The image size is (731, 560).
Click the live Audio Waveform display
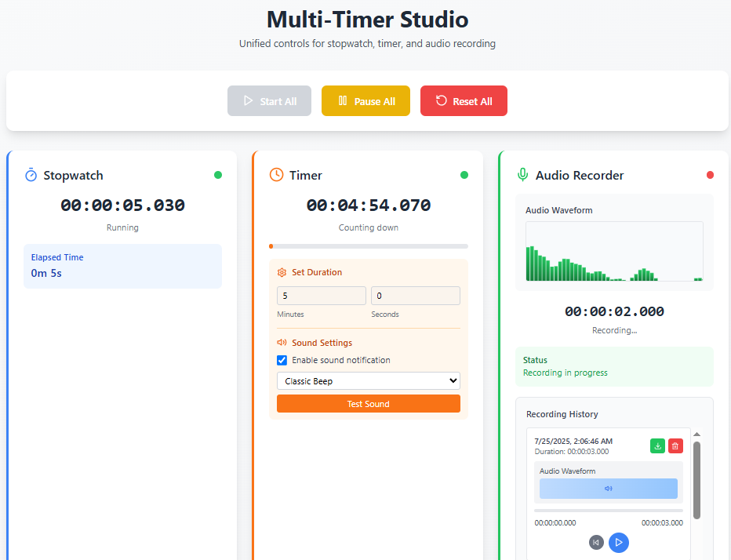(x=614, y=251)
